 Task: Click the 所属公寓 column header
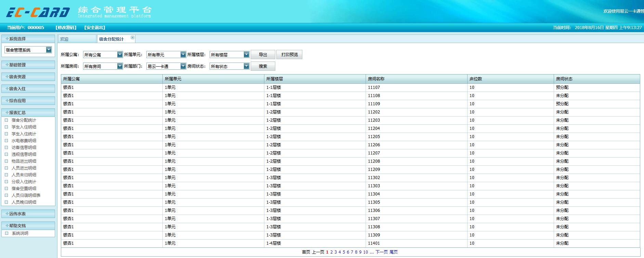tap(112, 79)
